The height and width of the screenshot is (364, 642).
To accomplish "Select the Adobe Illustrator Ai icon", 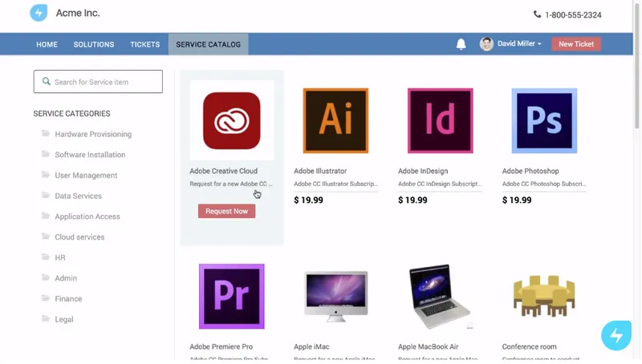I will click(335, 120).
